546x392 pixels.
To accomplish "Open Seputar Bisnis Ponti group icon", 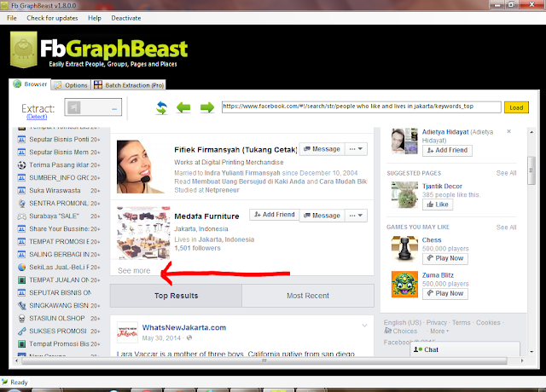I will (21, 140).
